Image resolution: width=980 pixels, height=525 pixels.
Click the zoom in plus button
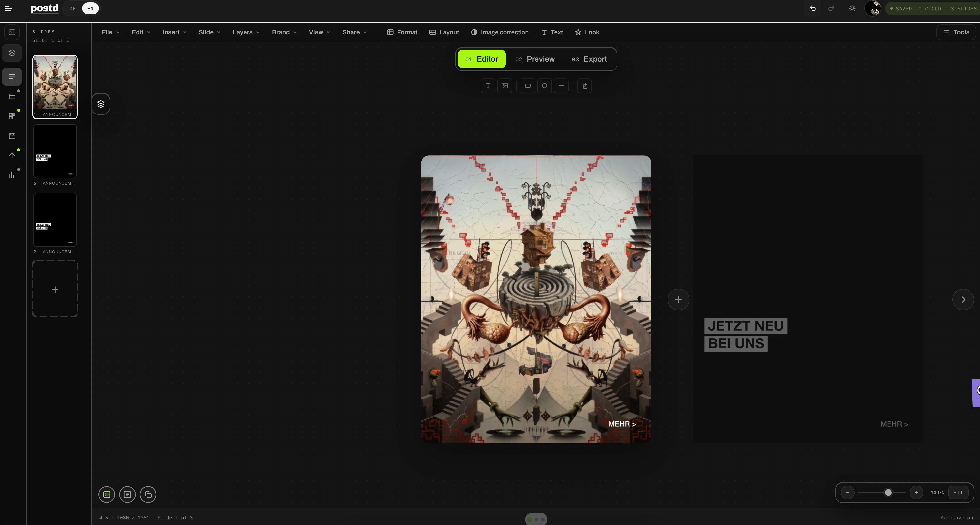click(x=917, y=493)
